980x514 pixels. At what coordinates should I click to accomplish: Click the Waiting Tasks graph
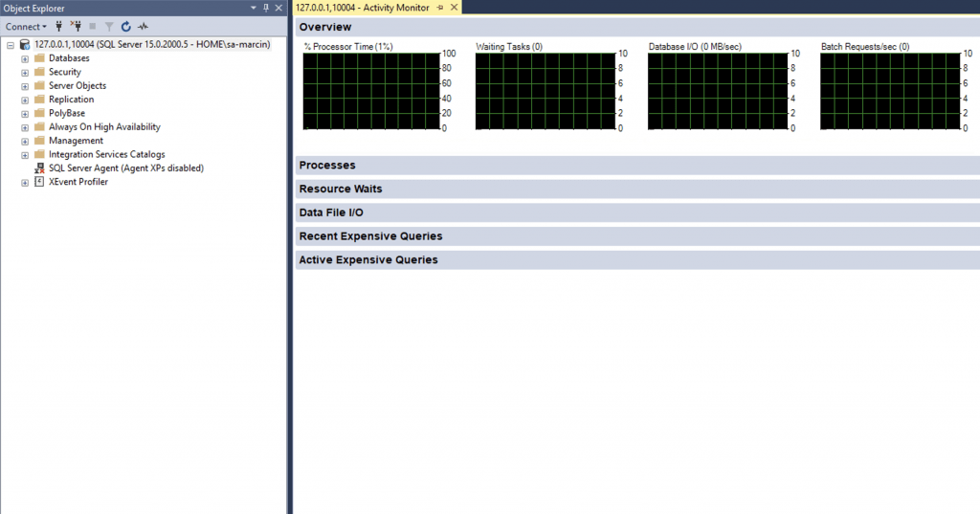[x=545, y=91]
